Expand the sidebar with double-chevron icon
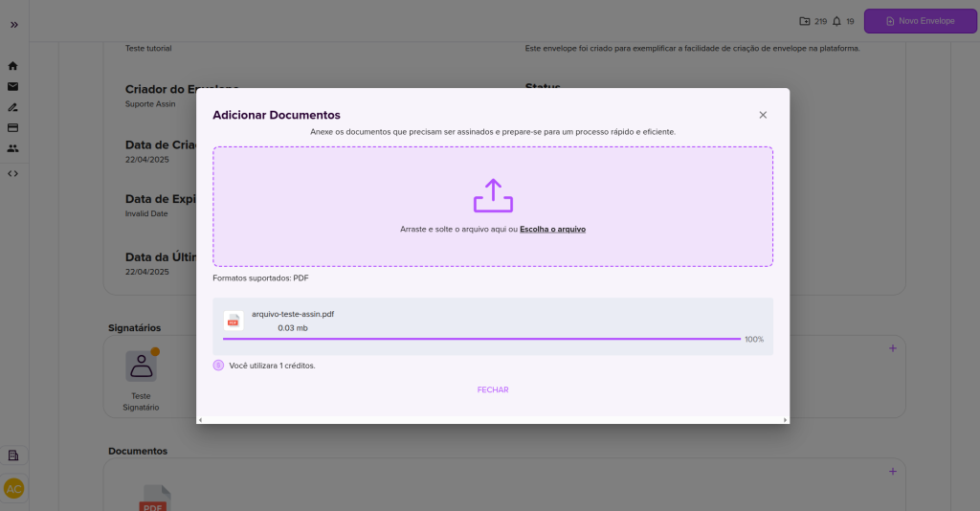Image resolution: width=980 pixels, height=511 pixels. pos(13,25)
